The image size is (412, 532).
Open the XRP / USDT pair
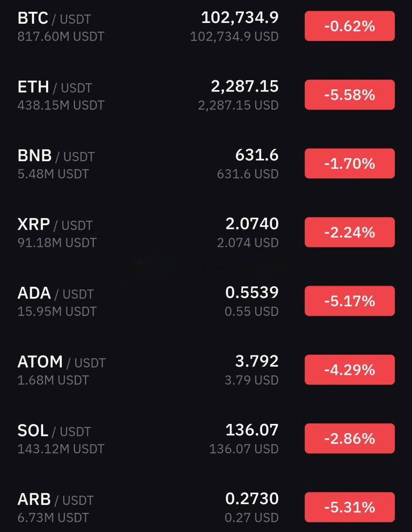click(x=206, y=232)
